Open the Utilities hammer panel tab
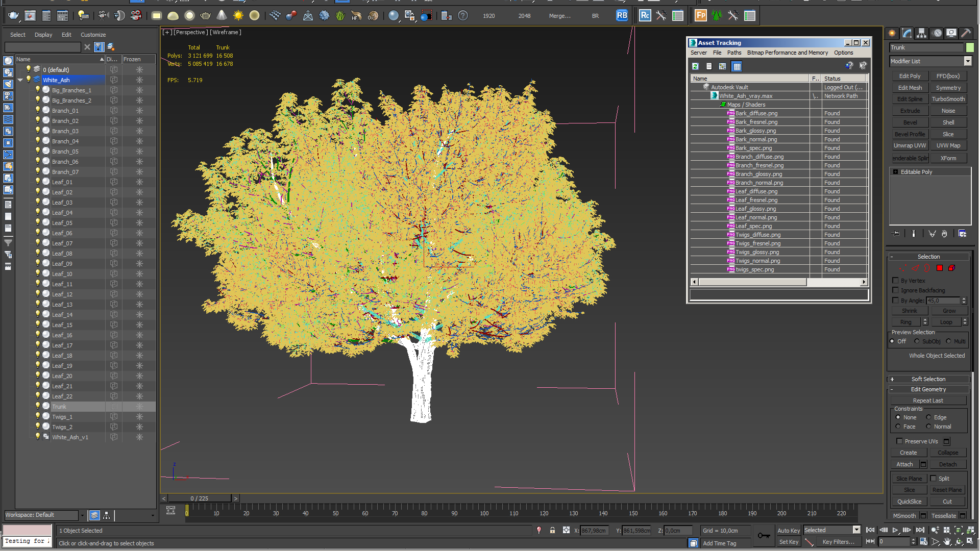The image size is (980, 551). pos(966,33)
